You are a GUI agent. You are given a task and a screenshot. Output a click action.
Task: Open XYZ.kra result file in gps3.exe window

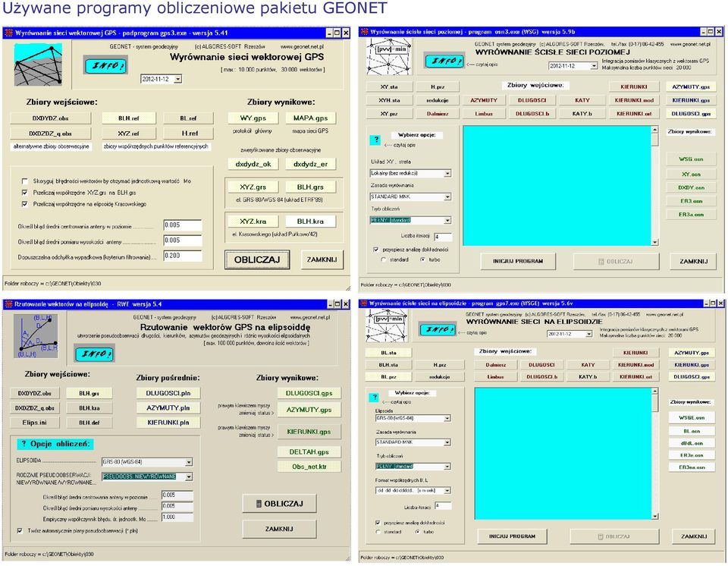click(x=253, y=222)
